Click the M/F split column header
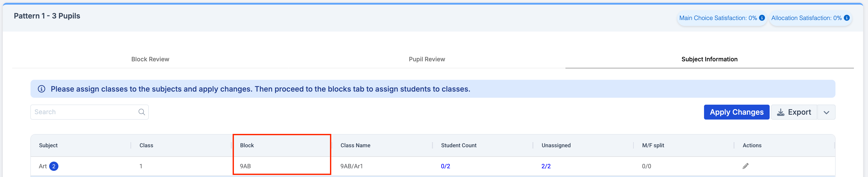This screenshot has width=868, height=177. (x=653, y=145)
